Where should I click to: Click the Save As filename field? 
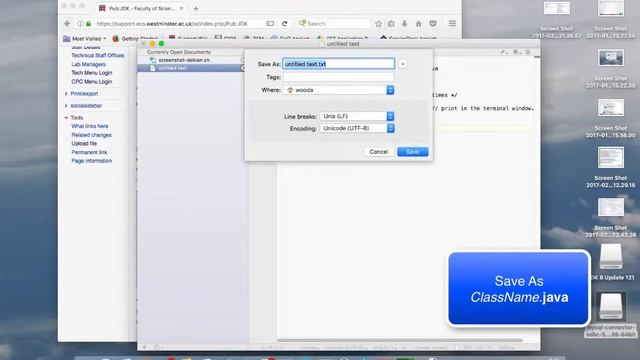point(338,64)
